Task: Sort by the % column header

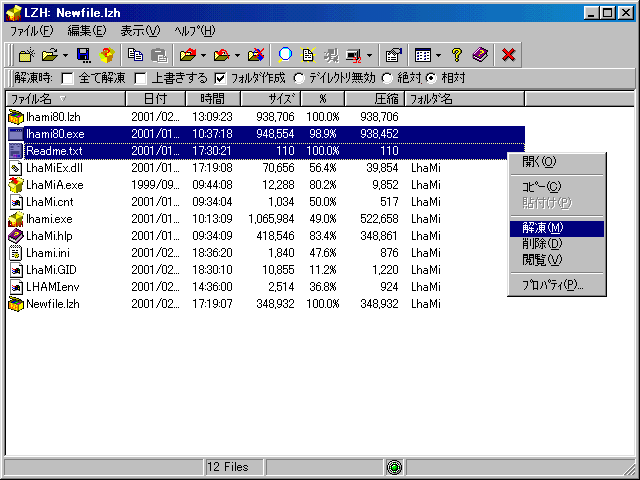Action: pyautogui.click(x=323, y=99)
